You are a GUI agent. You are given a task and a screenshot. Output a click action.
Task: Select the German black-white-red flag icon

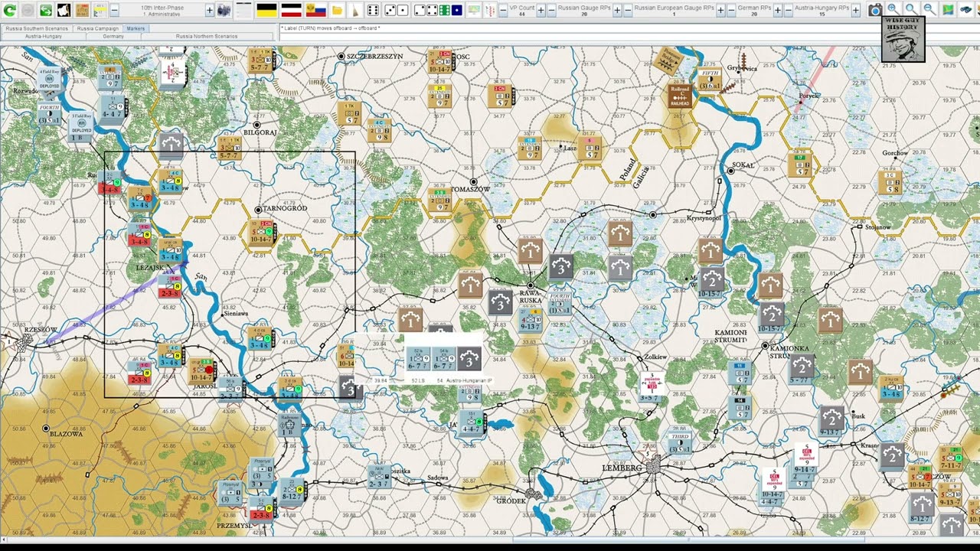coord(291,10)
